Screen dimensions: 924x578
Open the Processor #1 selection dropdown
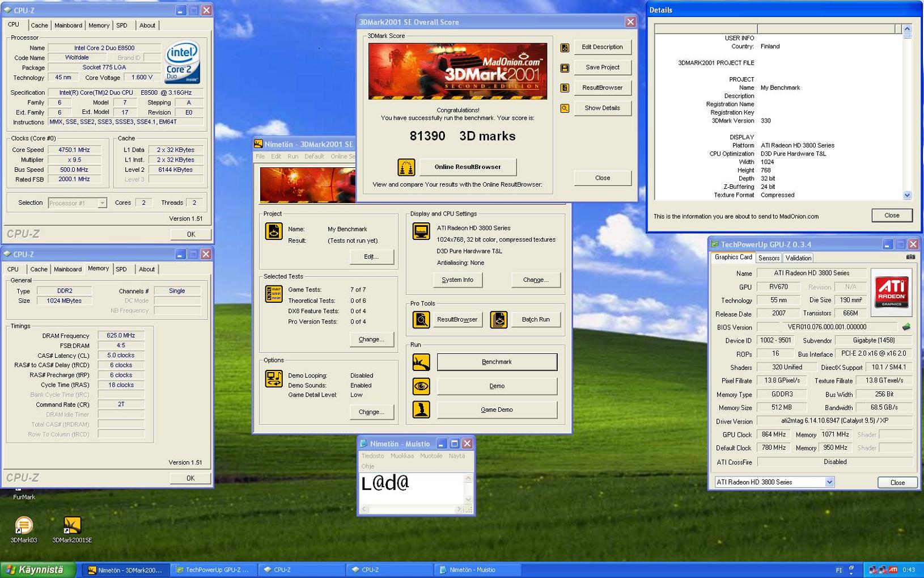pyautogui.click(x=102, y=203)
